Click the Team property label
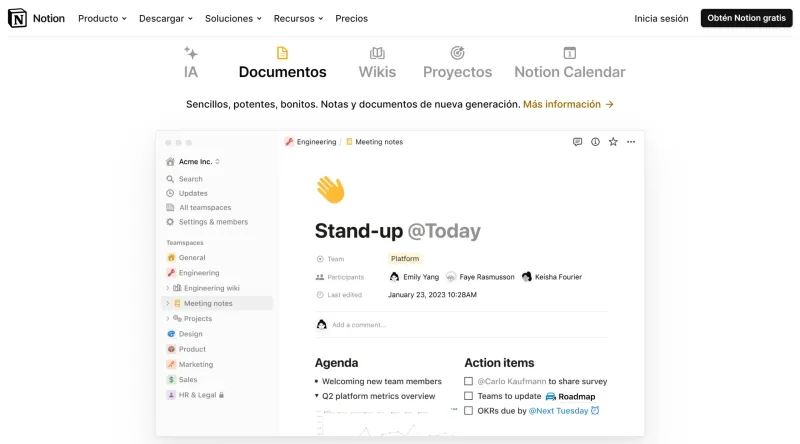The height and width of the screenshot is (444, 800). click(330, 259)
